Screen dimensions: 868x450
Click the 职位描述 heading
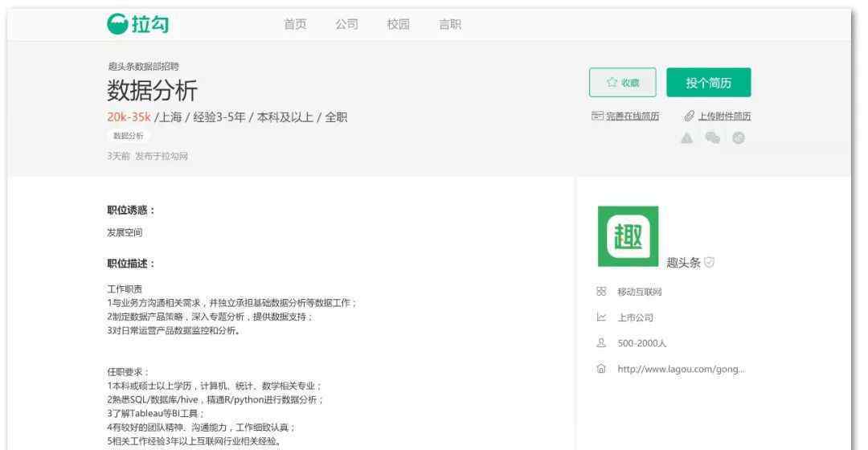pos(131,264)
